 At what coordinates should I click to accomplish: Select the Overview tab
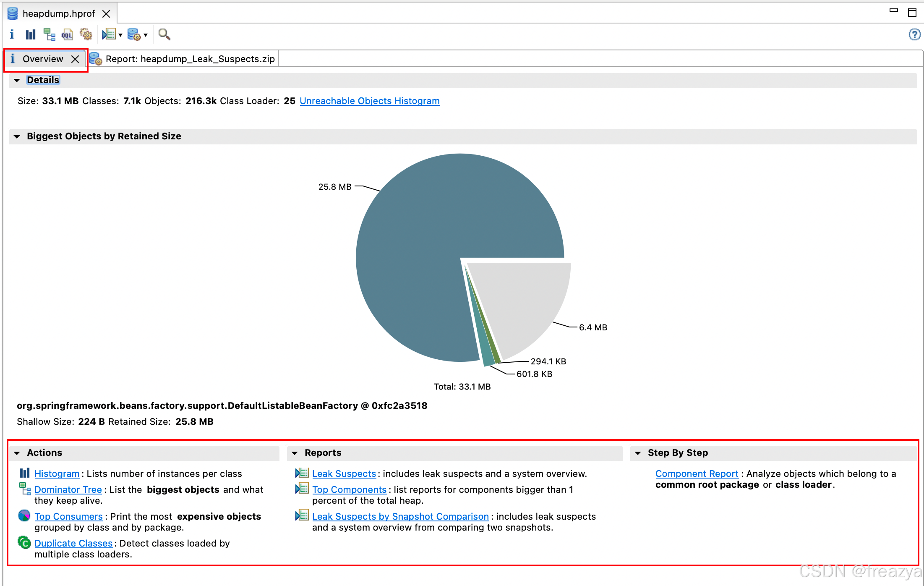coord(42,59)
